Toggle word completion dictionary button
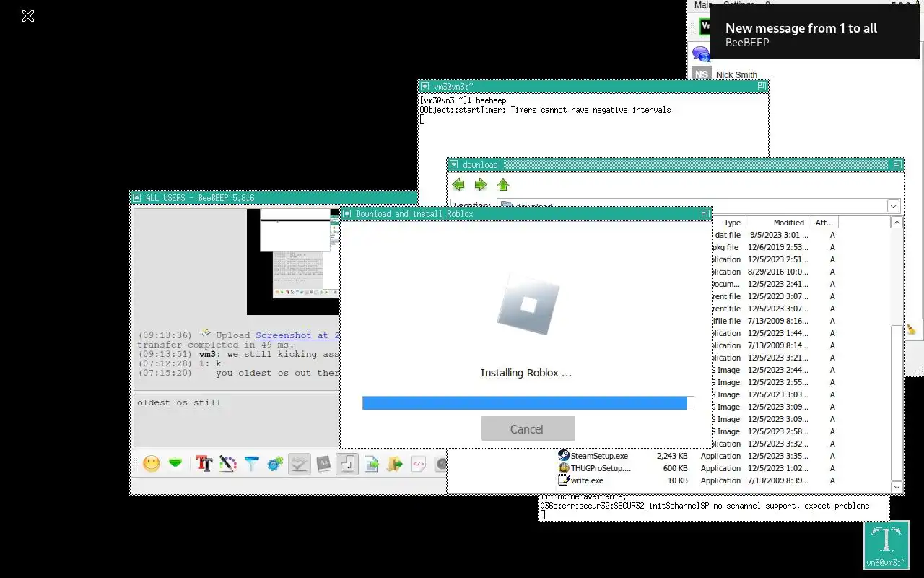The width and height of the screenshot is (924, 578). (323, 464)
